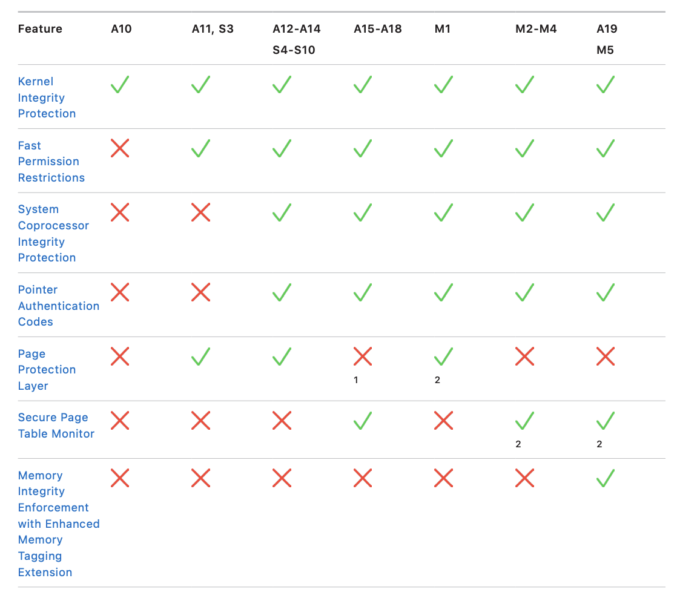This screenshot has height=598, width=700.
Task: Click the red cross for System Coprocessor A11, S3
Action: pos(200,212)
